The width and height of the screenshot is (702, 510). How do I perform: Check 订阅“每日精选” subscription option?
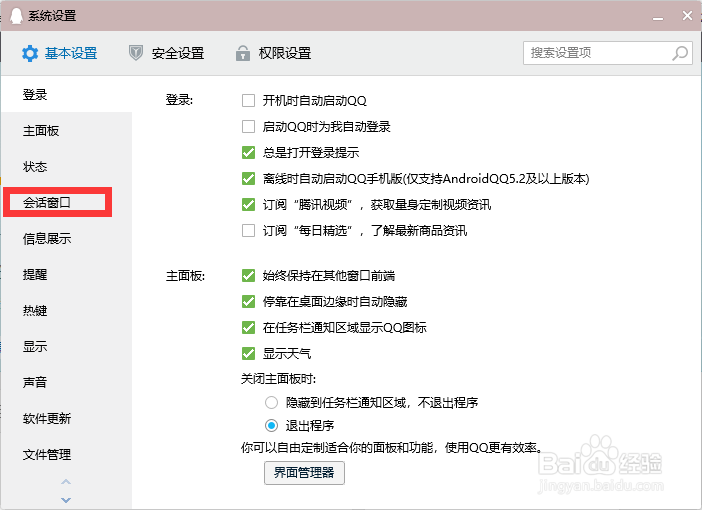[x=248, y=230]
